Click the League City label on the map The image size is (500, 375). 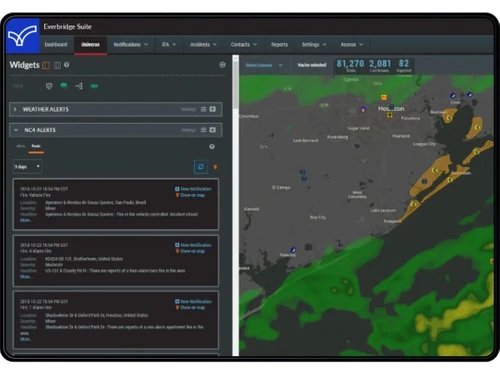(424, 144)
